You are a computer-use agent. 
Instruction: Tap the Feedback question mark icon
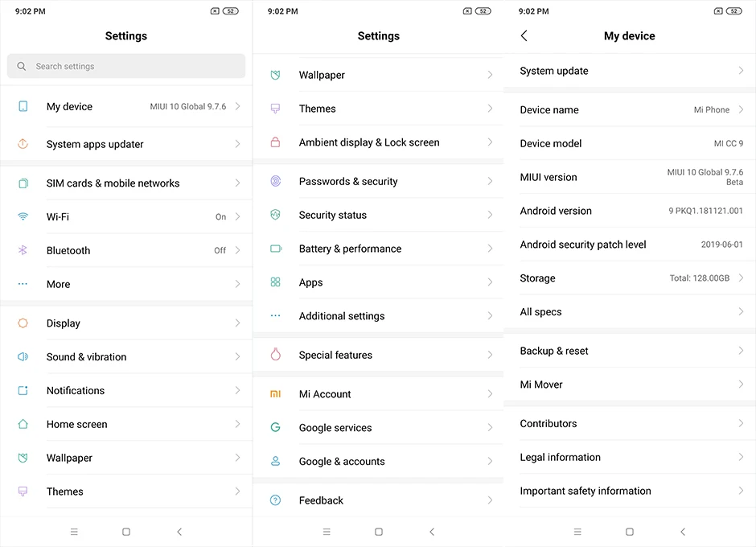(x=276, y=500)
